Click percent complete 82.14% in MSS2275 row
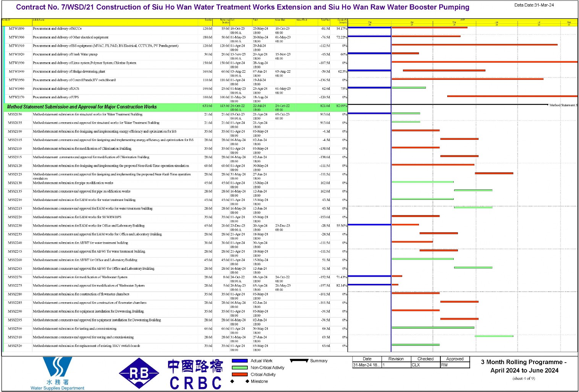 (x=341, y=286)
